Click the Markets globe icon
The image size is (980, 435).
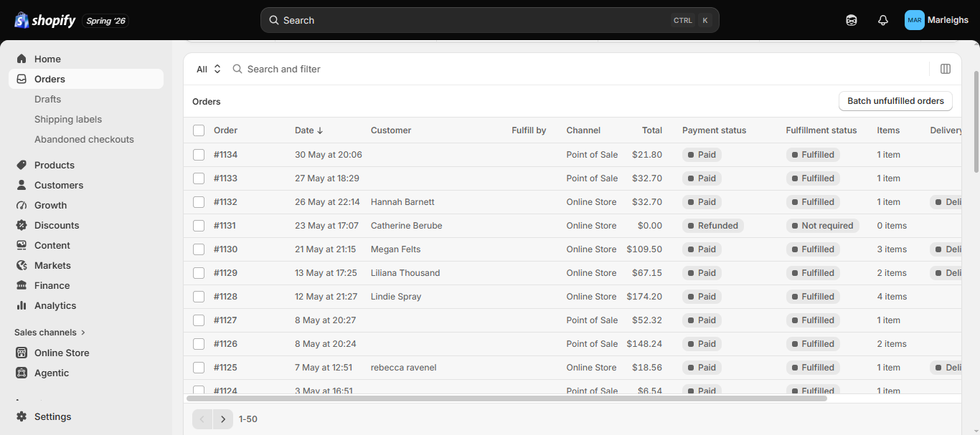coord(22,265)
